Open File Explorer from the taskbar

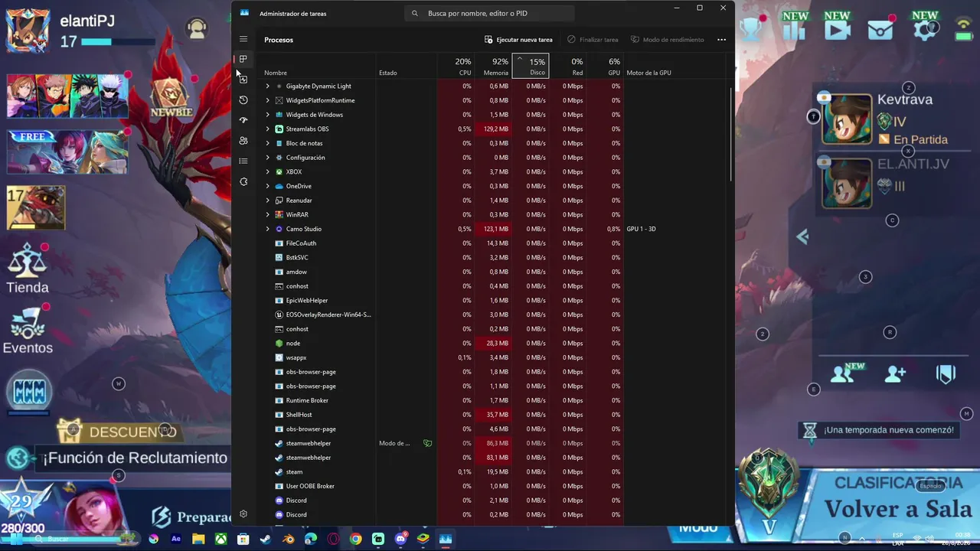click(x=198, y=539)
